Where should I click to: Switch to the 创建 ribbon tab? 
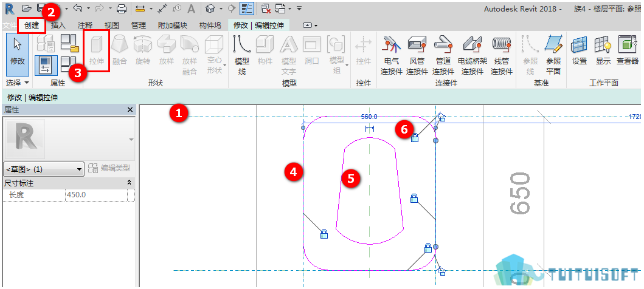(32, 25)
